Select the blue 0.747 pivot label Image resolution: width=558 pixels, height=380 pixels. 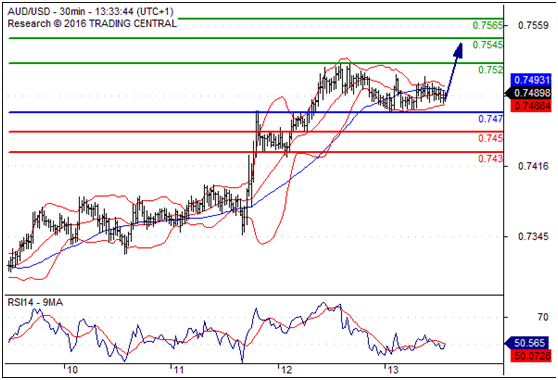[491, 118]
